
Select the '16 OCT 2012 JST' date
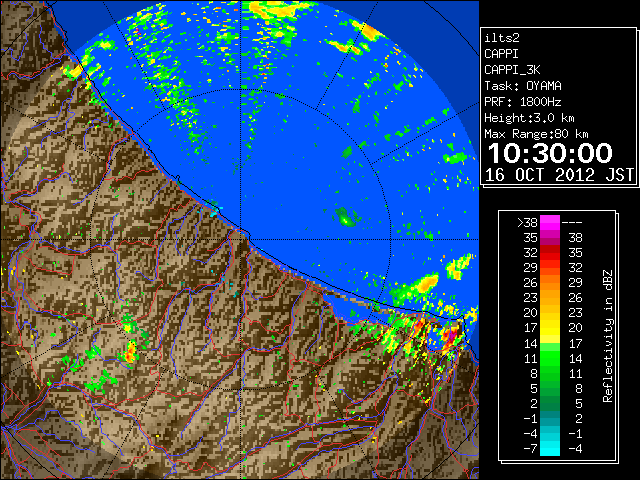click(560, 175)
